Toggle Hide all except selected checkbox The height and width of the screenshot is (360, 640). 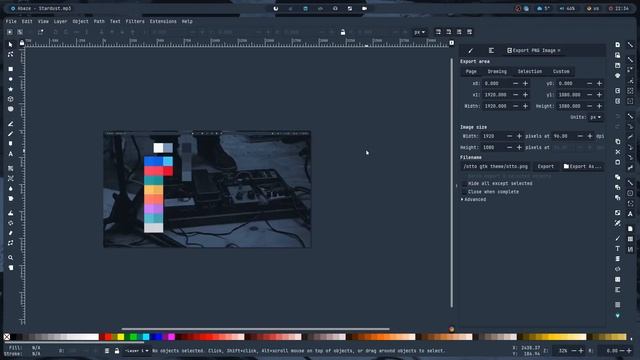click(x=465, y=184)
